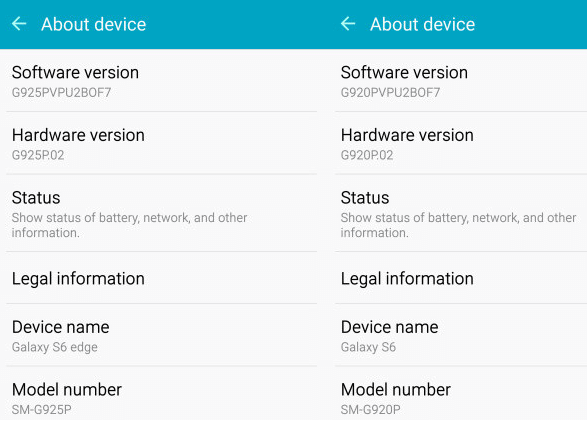
Task: Tap back arrow on right About device screen
Action: click(348, 24)
